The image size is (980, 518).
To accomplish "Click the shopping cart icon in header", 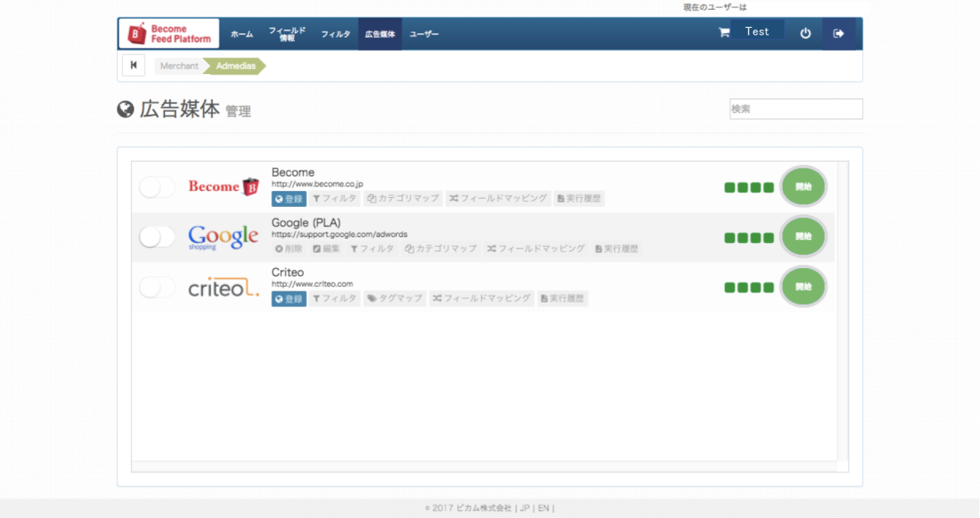I will click(724, 33).
